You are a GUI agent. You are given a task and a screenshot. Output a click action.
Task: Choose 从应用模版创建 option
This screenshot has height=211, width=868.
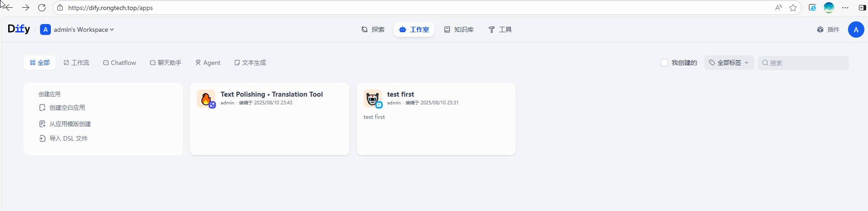[70, 124]
